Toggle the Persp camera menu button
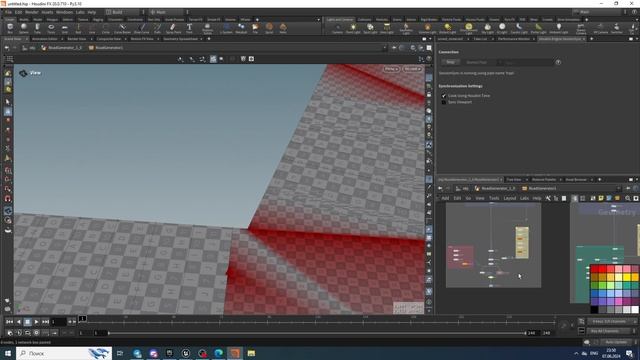Screen dimensions: 640x360 click(391, 69)
